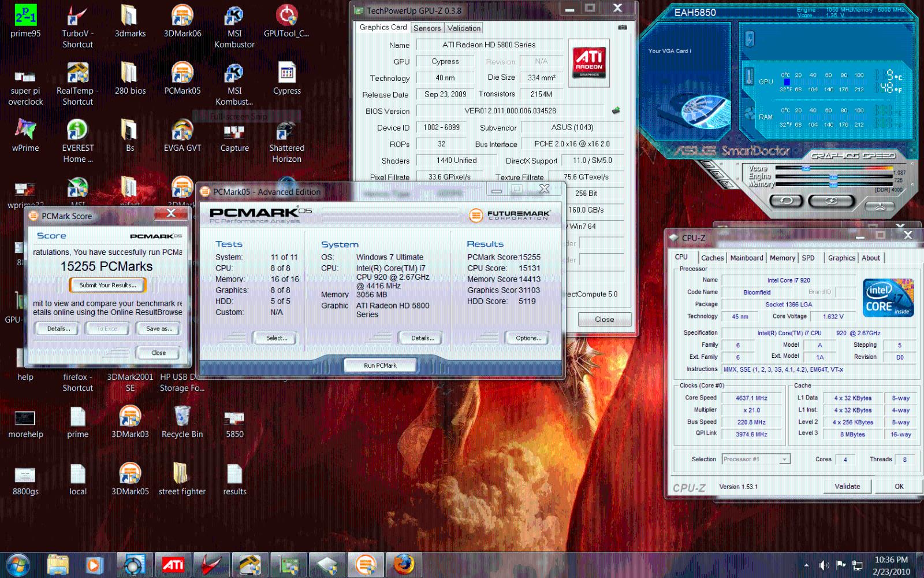This screenshot has height=578, width=924.
Task: Click the SmartDoctor lightning apply button
Action: point(830,201)
